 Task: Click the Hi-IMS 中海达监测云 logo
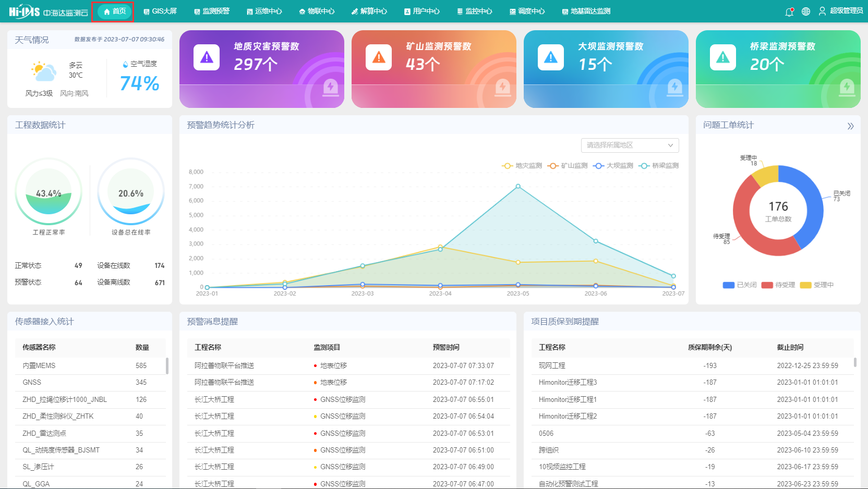pyautogui.click(x=48, y=11)
